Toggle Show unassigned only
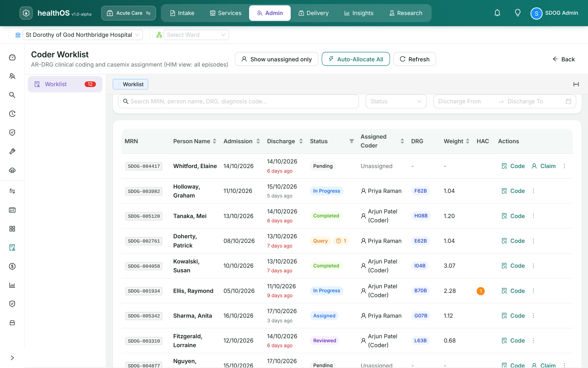Screen dimensions: 588x368 [x=277, y=59]
